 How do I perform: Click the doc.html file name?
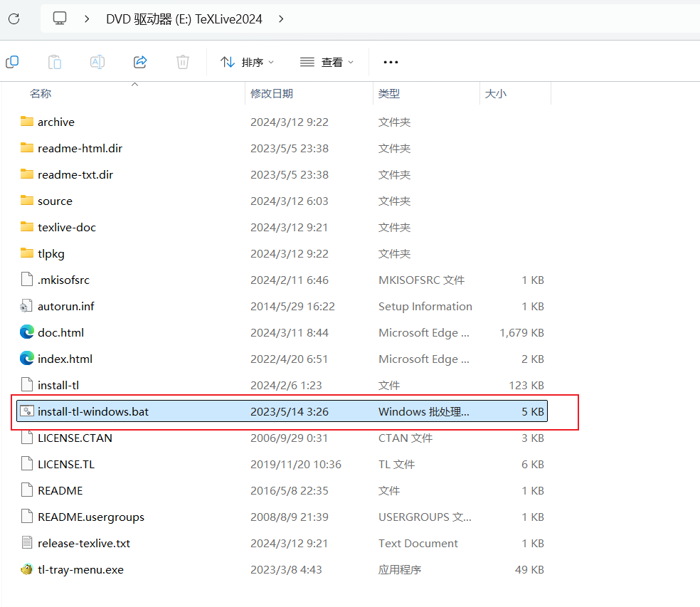pyautogui.click(x=60, y=333)
